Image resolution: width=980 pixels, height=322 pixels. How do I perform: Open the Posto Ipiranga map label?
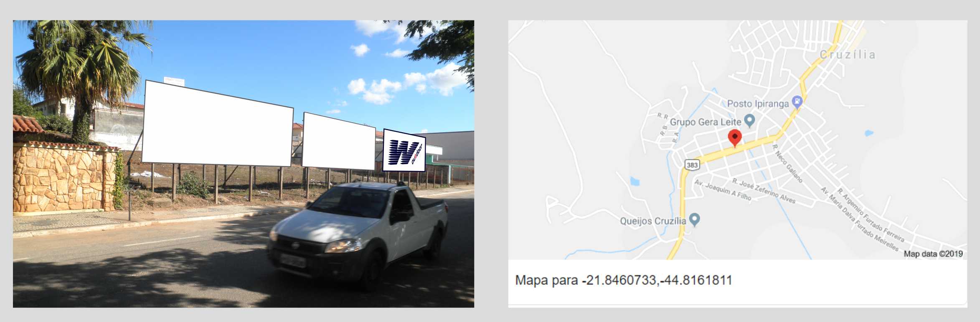click(758, 103)
